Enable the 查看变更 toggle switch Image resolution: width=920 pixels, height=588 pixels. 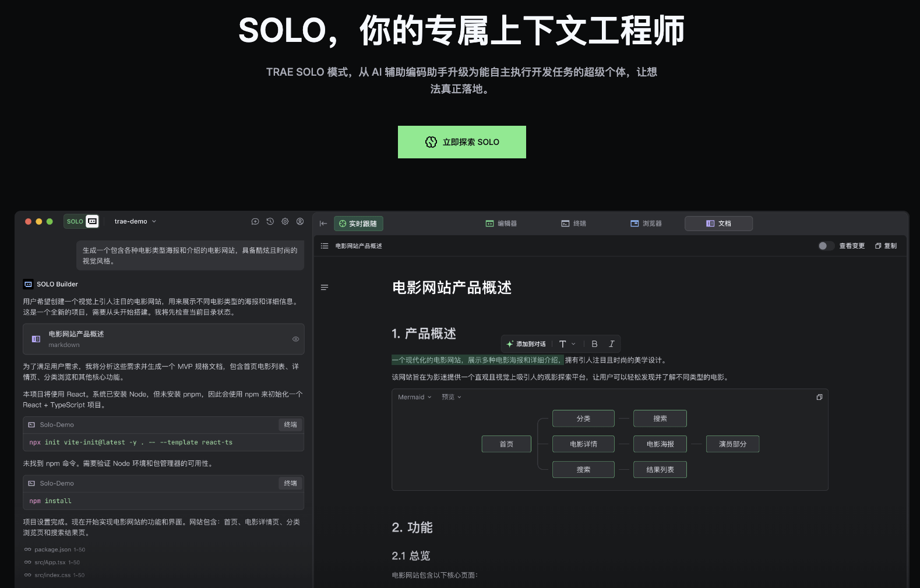[x=826, y=246]
